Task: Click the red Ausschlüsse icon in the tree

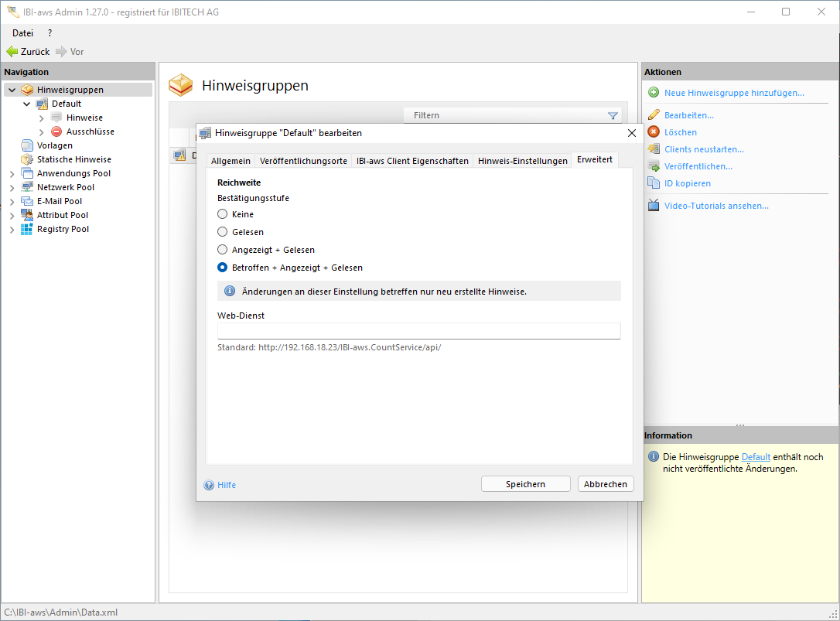Action: pyautogui.click(x=56, y=131)
